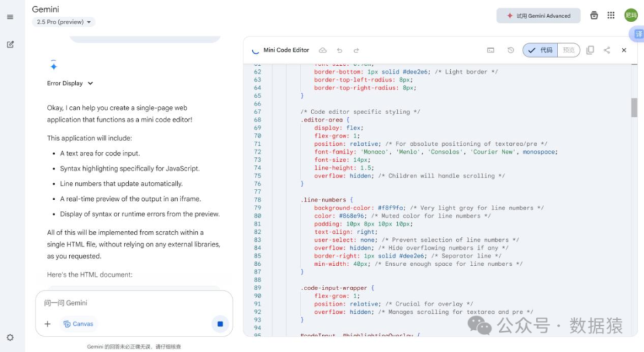The image size is (644, 352).
Task: Click bullet 'Line numbers that update automatically.'
Action: pos(121,183)
